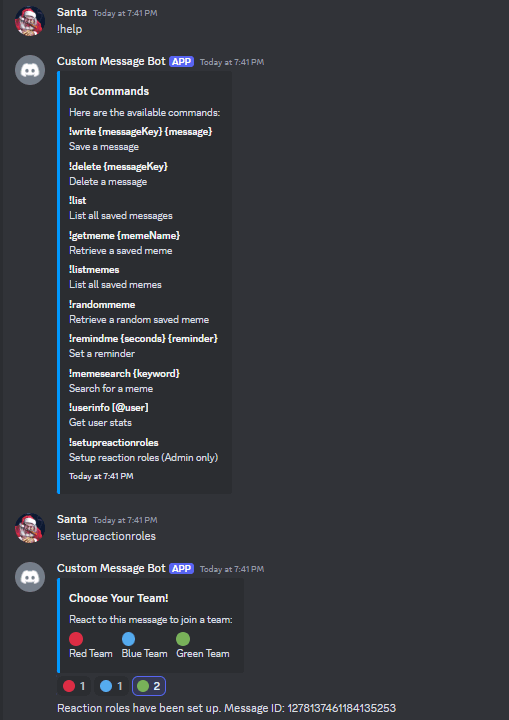Image resolution: width=509 pixels, height=720 pixels.
Task: Click Custom Message Bot name above team embed
Action: pos(111,568)
